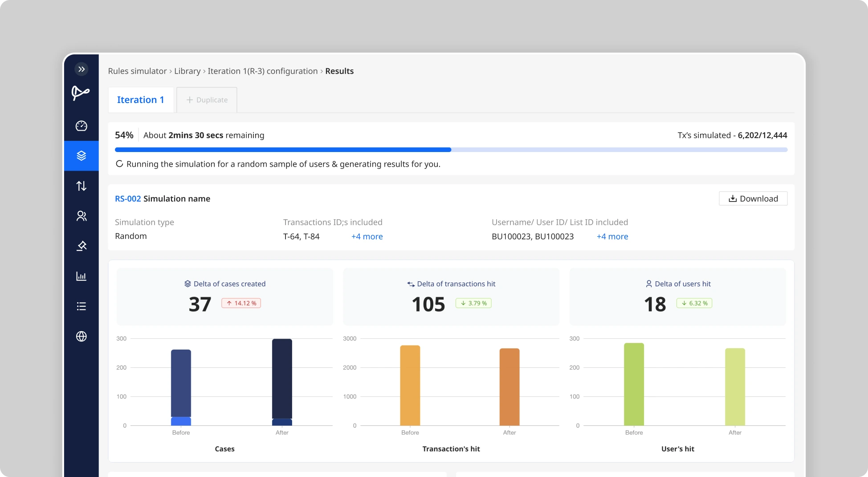Click About 2mins 30 secs remaining text
Viewport: 868px width, 477px height.
pyautogui.click(x=204, y=135)
